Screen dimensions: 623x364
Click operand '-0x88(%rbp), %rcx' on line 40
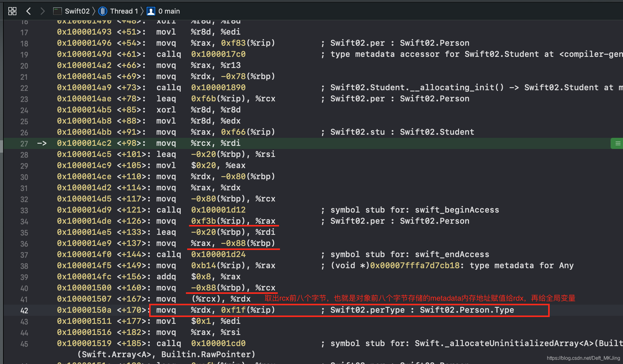point(233,288)
